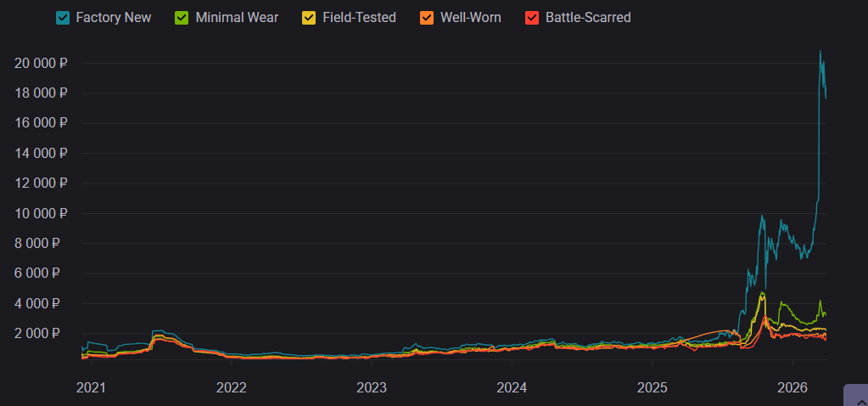Click the 2021 x-axis label
This screenshot has height=406, width=868.
(x=91, y=387)
